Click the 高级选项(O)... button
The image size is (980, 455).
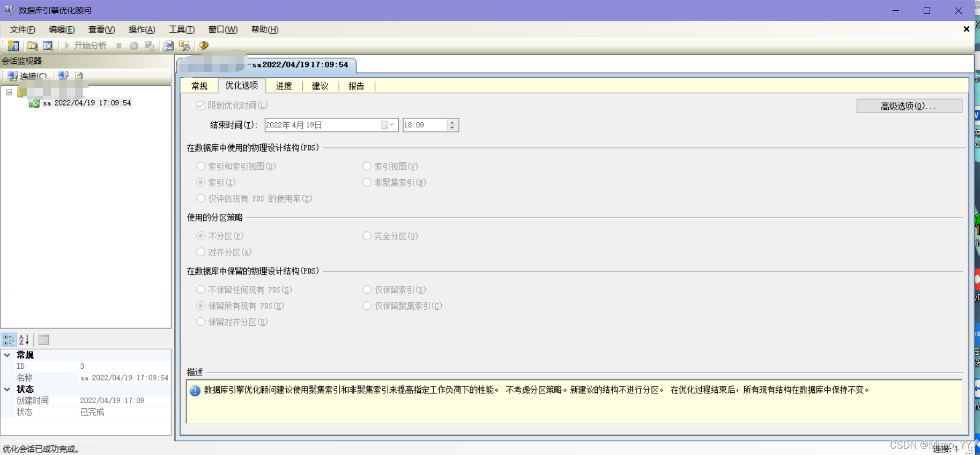[x=909, y=106]
